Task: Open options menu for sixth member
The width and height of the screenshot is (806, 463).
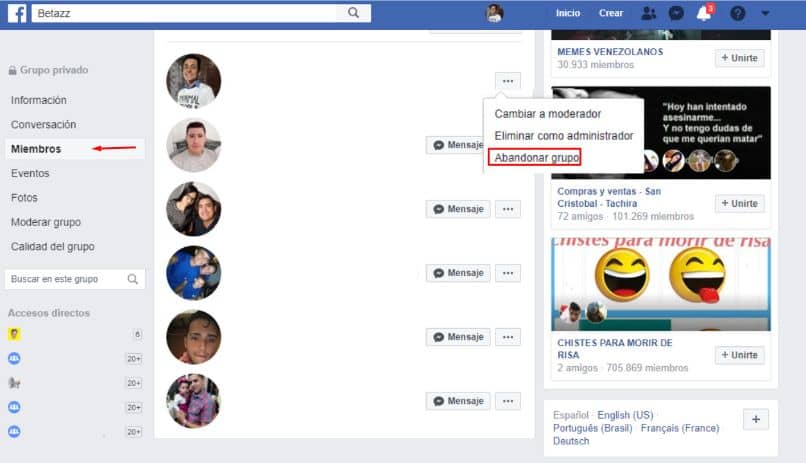Action: (508, 401)
